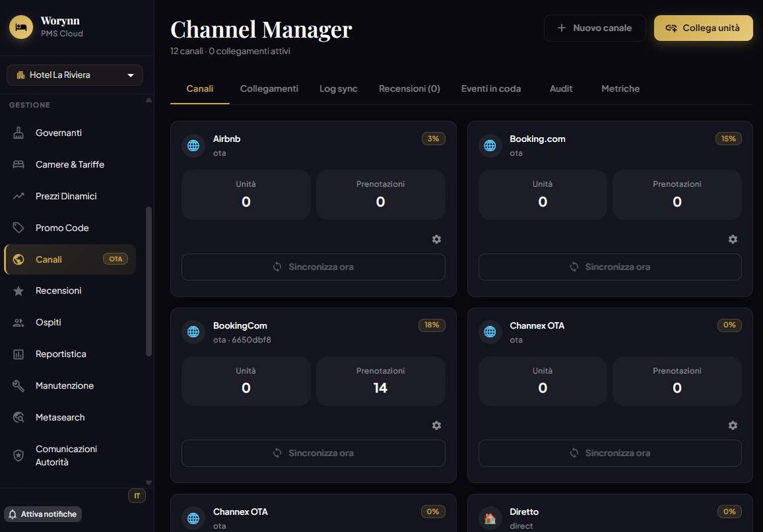Click Collega unità button
The image size is (763, 532).
click(703, 28)
